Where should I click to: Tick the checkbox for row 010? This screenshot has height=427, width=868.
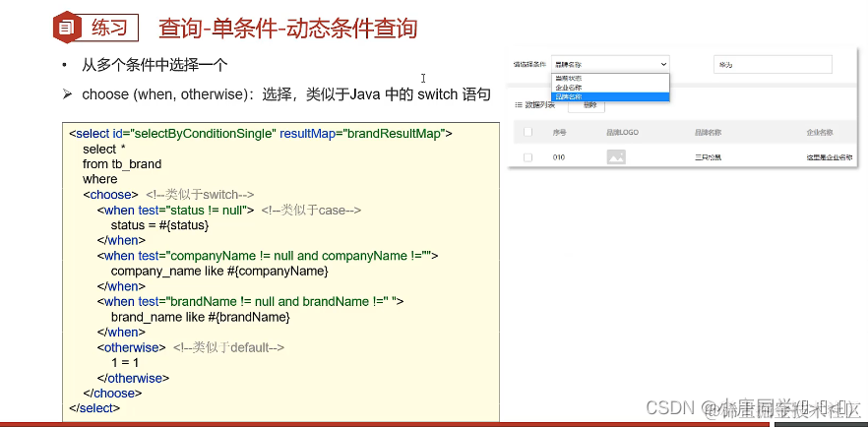click(527, 157)
